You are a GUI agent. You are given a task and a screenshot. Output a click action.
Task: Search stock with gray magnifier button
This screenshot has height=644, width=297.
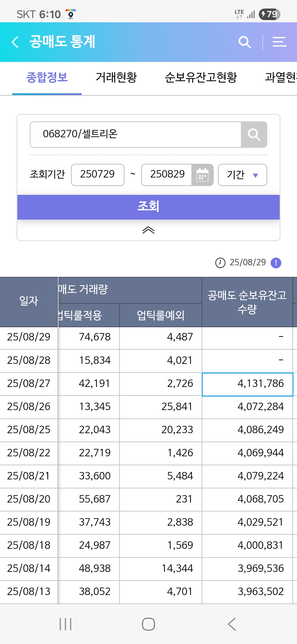point(254,135)
